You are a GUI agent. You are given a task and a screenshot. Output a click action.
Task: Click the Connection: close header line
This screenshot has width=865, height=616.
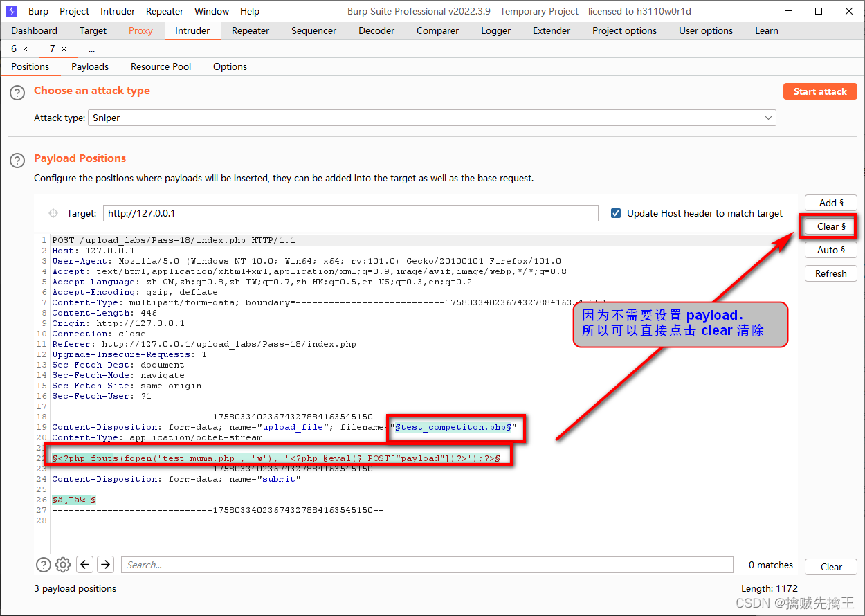[x=99, y=334]
